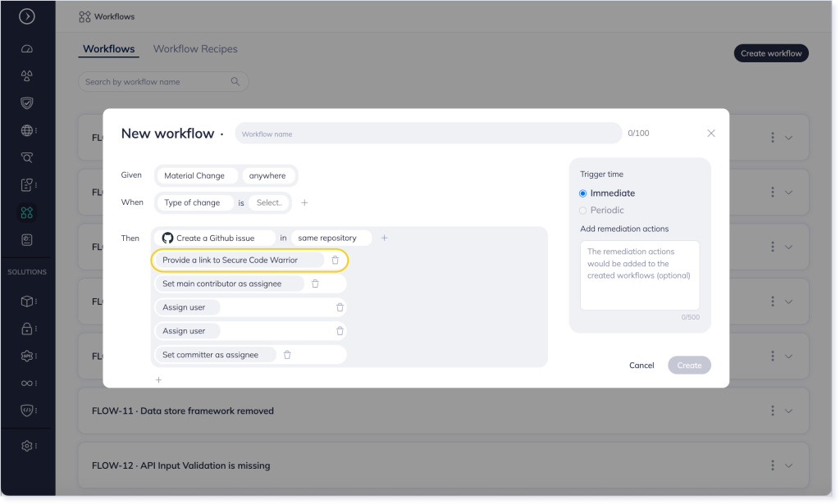840x504 pixels.
Task: Switch to the Workflows tab
Action: click(109, 48)
